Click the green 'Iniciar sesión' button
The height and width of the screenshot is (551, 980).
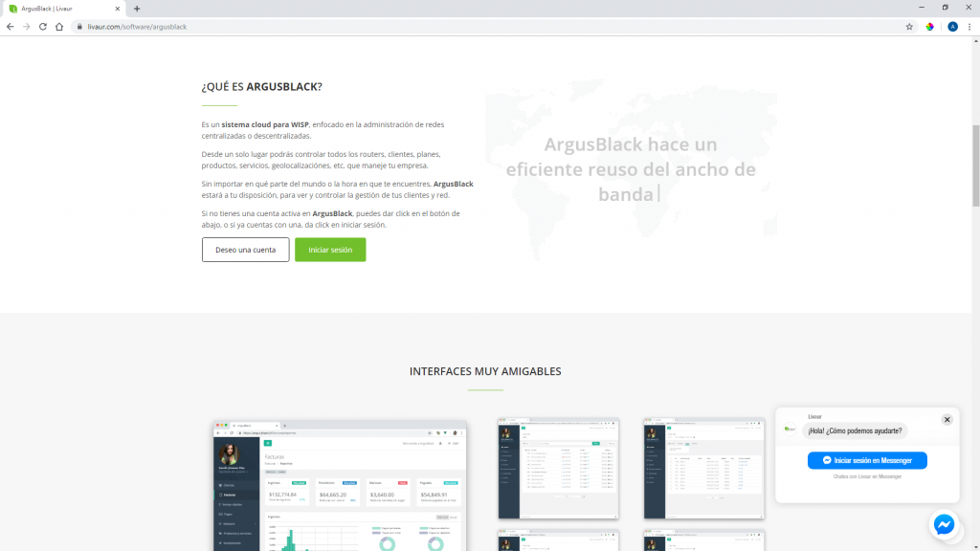pyautogui.click(x=330, y=250)
